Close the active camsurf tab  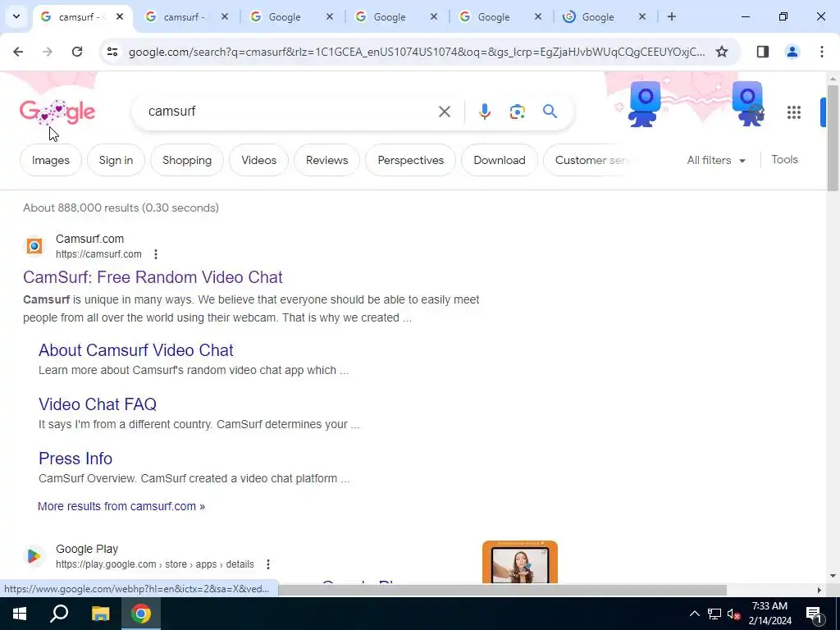pyautogui.click(x=120, y=16)
